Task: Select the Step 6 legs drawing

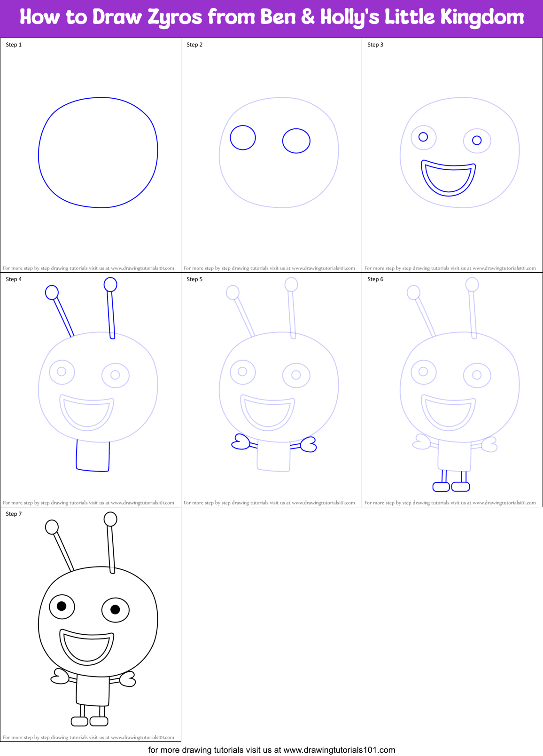Action: (x=451, y=480)
